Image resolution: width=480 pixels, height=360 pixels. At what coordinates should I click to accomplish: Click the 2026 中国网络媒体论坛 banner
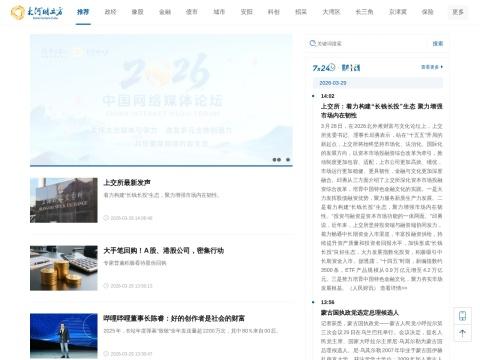(x=161, y=100)
